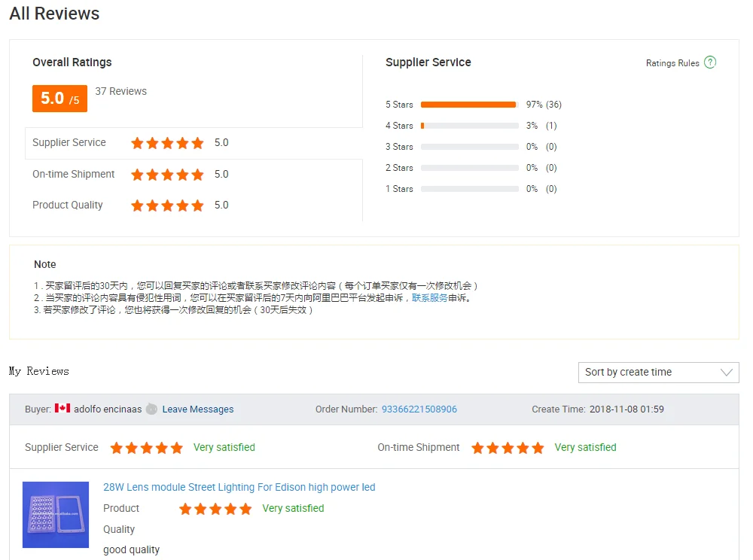Click the Leave Messages chat bubble icon
Image resolution: width=753 pixels, height=560 pixels.
pos(151,409)
